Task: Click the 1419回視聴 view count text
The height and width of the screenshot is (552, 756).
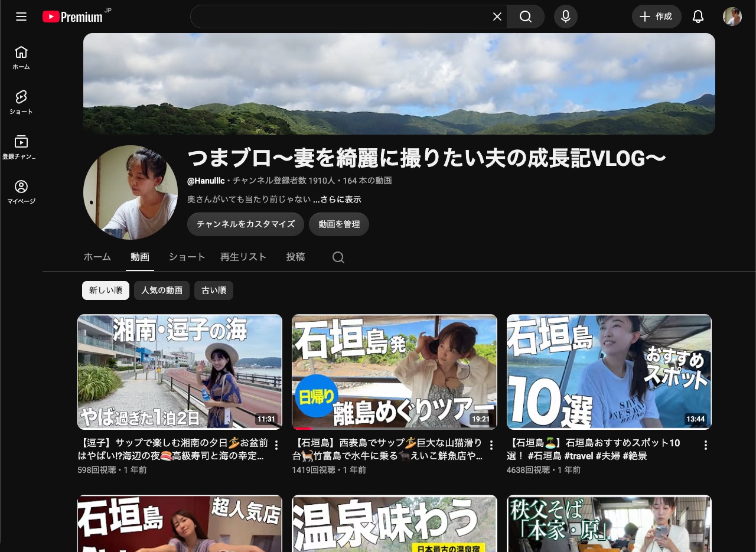Action: 314,470
